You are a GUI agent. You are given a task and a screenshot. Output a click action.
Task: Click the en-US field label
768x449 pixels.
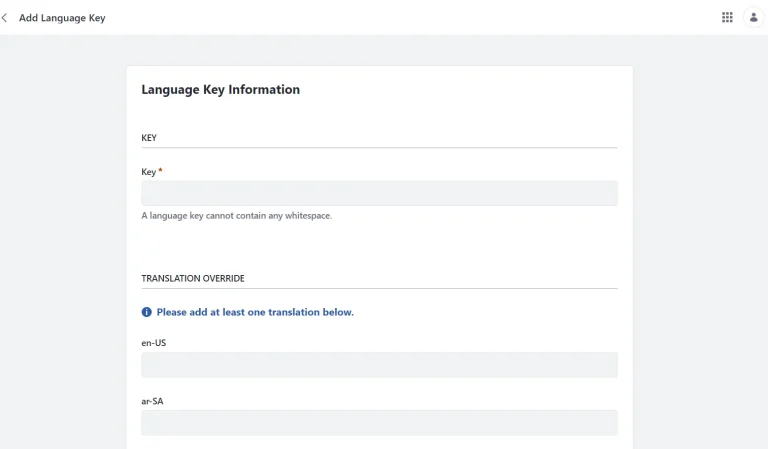pos(154,343)
